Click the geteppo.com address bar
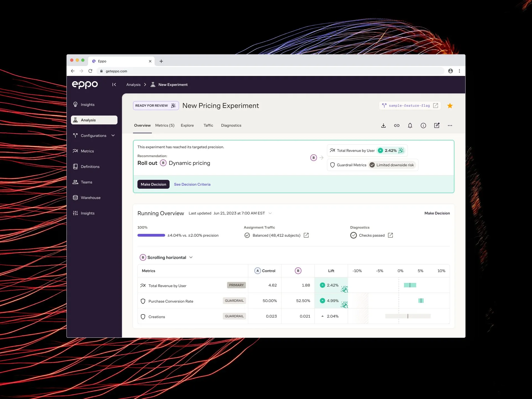 click(270, 71)
